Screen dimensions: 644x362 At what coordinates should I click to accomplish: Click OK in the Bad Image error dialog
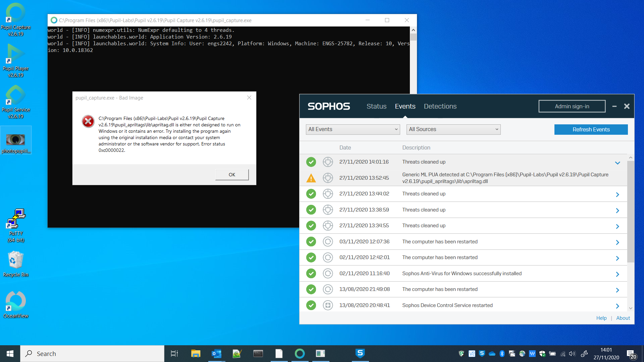232,175
